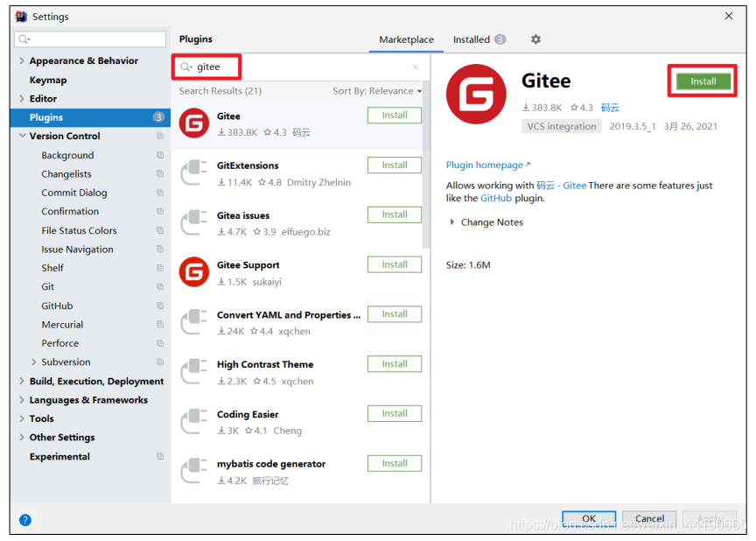Expand the Editor settings section

tap(22, 98)
